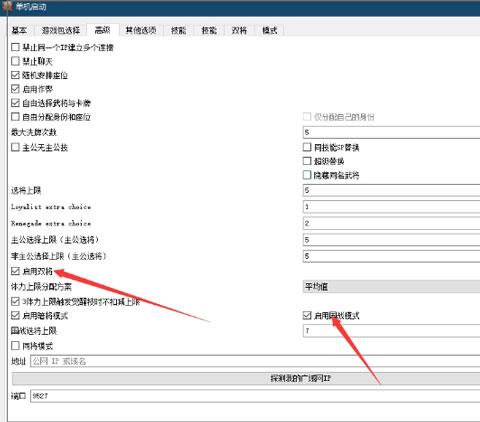Toggle 禁止聊天 checkbox
Viewport: 480px width, 422px height.
point(15,61)
